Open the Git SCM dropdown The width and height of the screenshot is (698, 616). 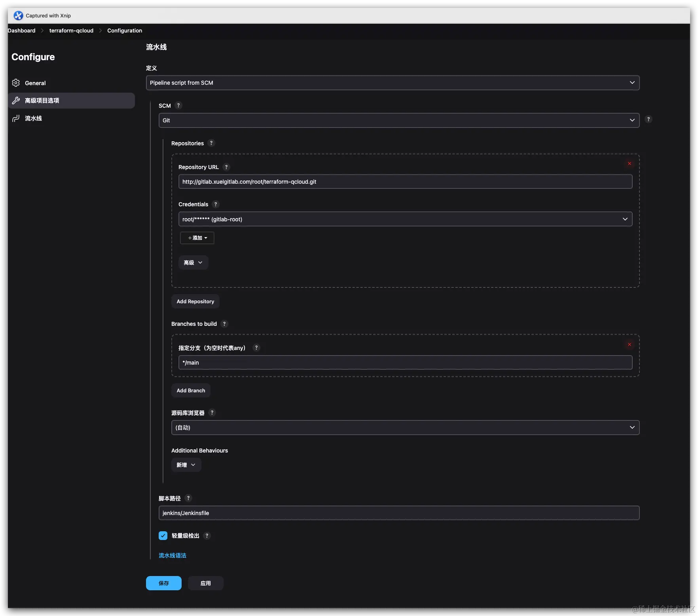[x=399, y=120]
